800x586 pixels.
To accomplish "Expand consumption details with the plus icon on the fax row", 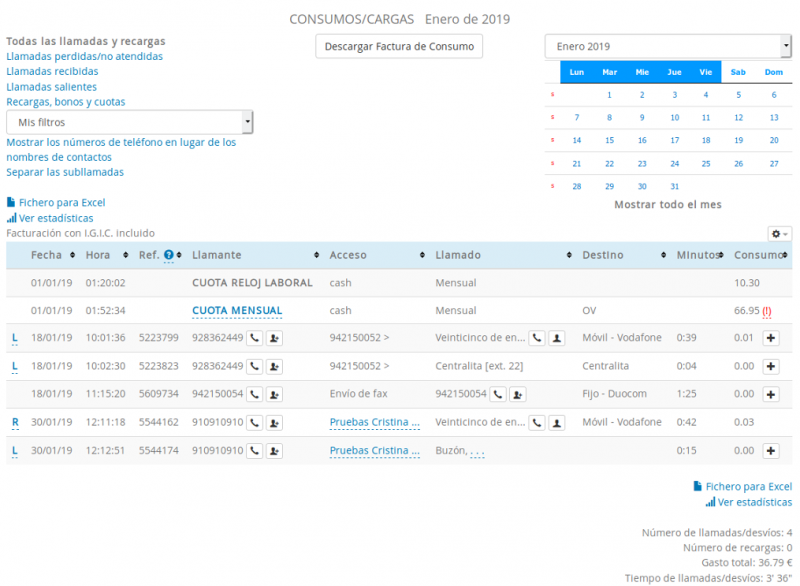I will click(x=772, y=394).
